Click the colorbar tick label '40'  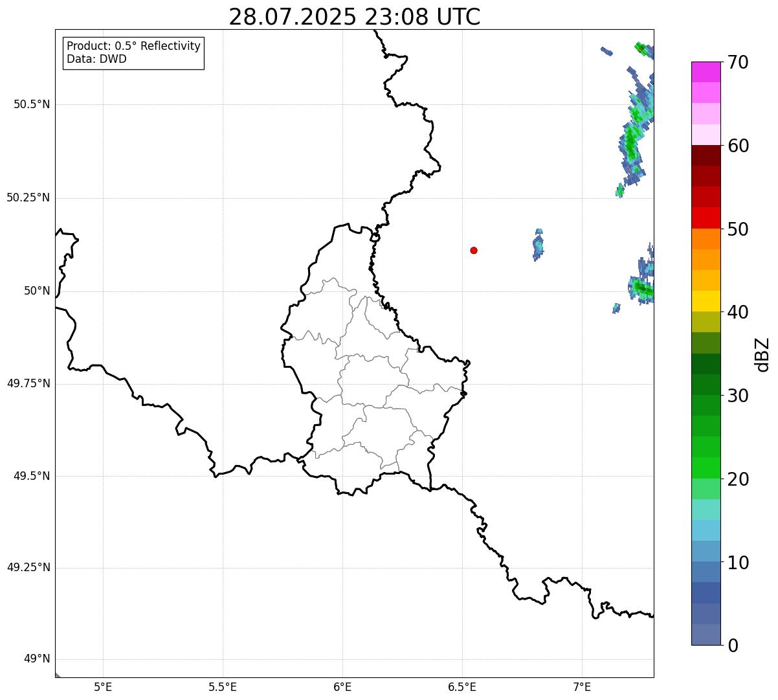(738, 312)
